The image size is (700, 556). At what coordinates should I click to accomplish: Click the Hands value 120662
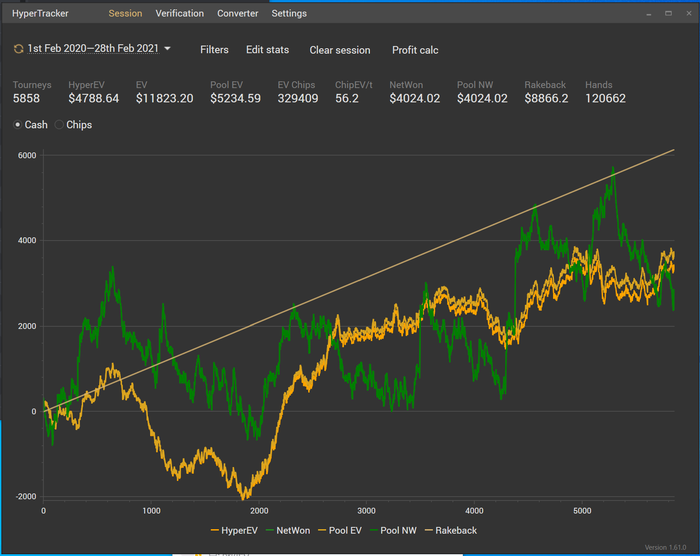coord(605,98)
